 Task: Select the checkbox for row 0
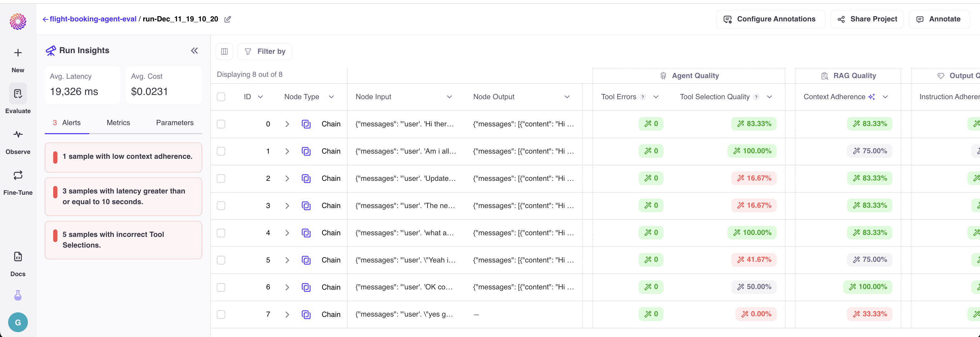coord(221,124)
